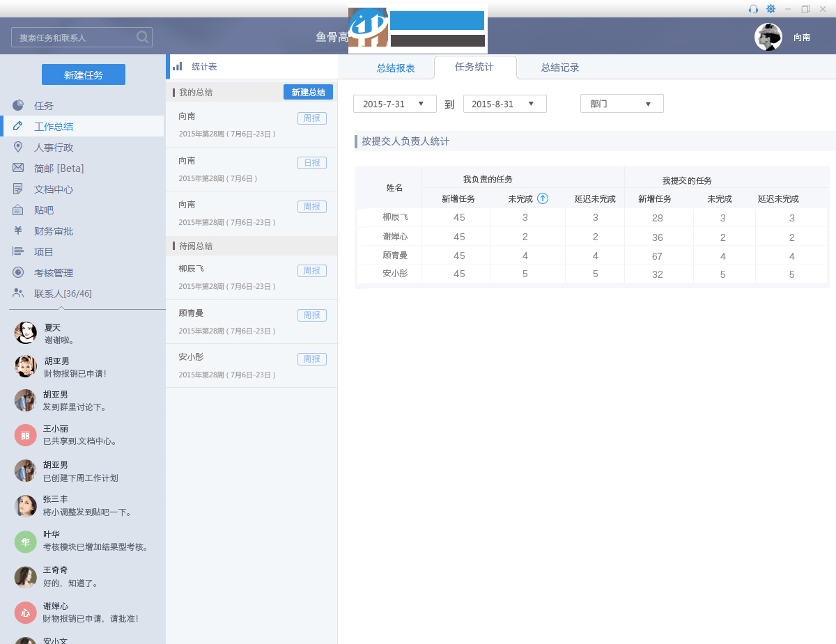Click 周报 tag on 顾青曼 summary

click(312, 315)
